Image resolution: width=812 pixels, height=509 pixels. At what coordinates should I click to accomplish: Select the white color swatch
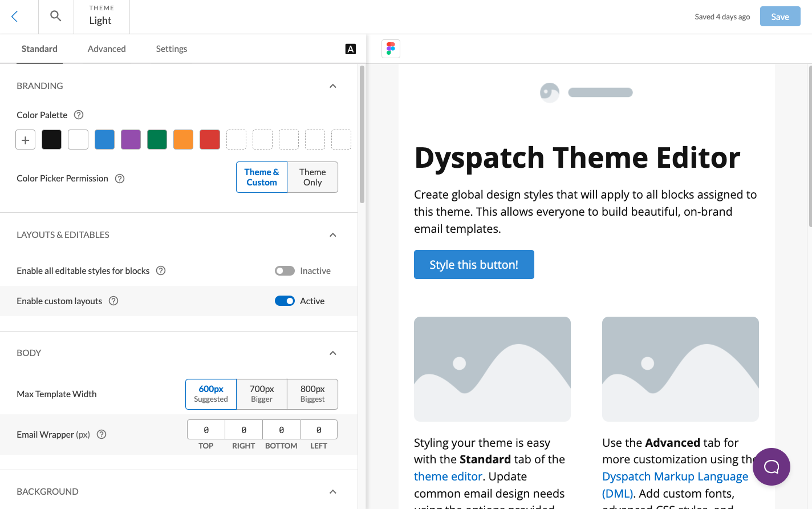(x=78, y=140)
